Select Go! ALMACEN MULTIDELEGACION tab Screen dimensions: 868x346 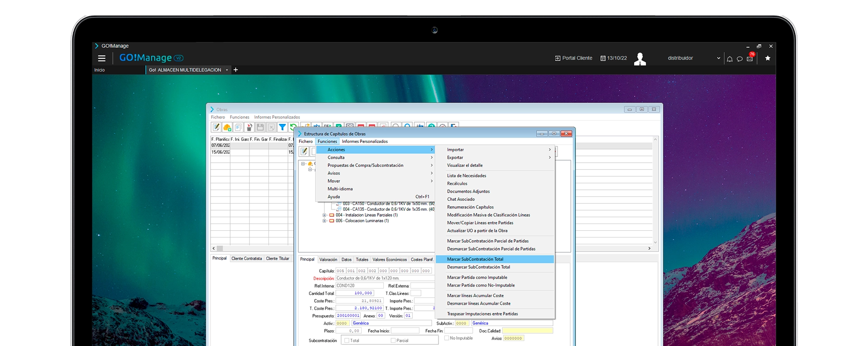coord(185,70)
